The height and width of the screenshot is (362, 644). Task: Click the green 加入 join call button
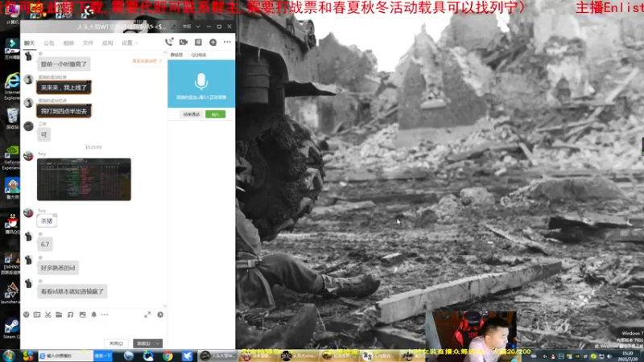coord(215,114)
